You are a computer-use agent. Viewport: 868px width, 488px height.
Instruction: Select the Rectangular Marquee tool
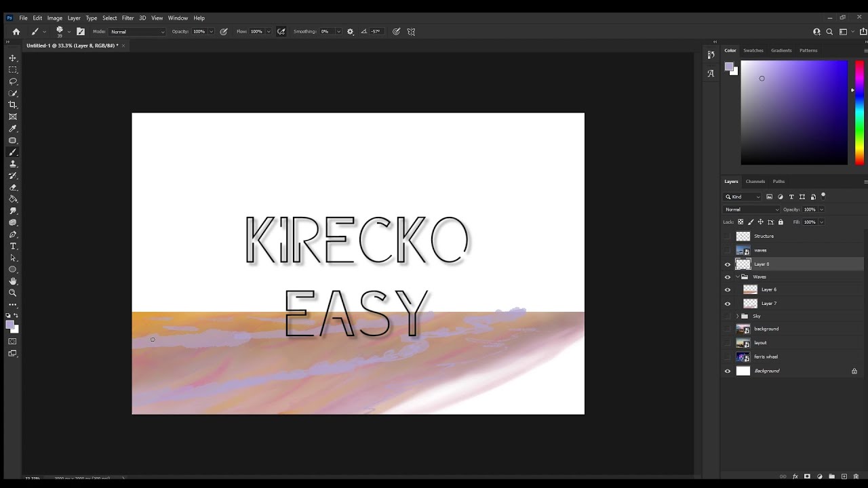point(13,70)
